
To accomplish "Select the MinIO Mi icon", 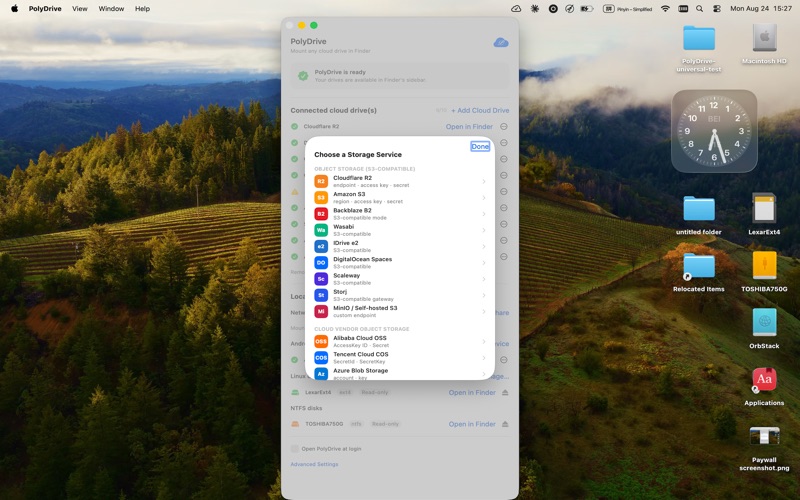I will click(x=321, y=311).
